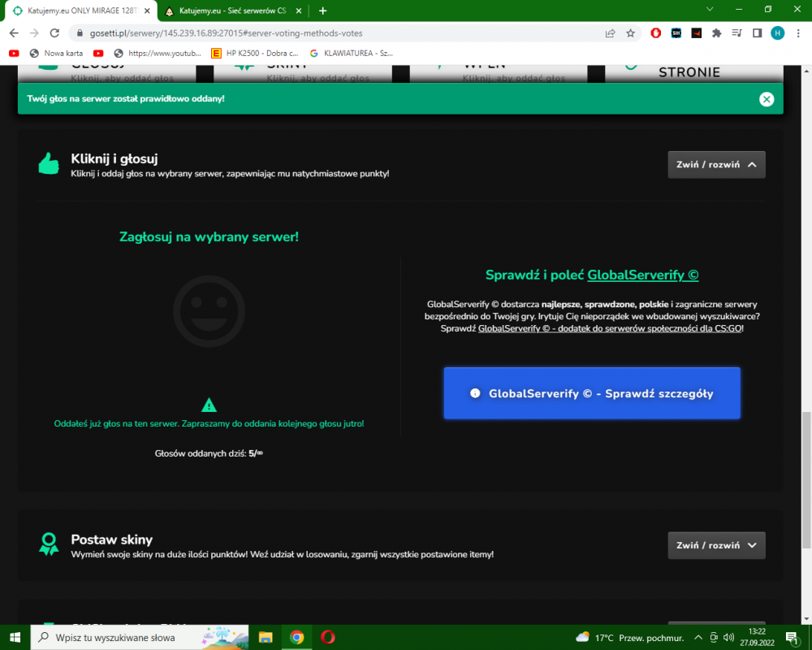The height and width of the screenshot is (650, 812).
Task: Open the tab search dropdown arrow
Action: click(710, 9)
